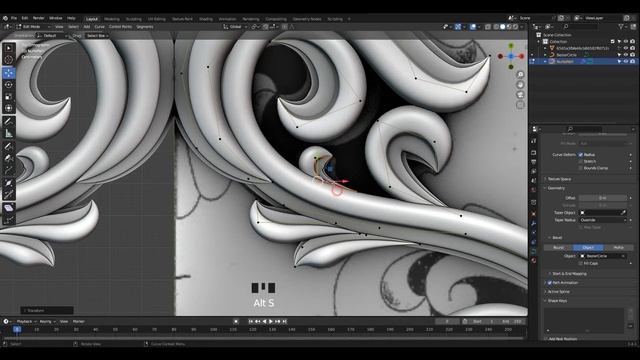Select the Profile bevel mode button
Image resolution: width=640 pixels, height=360 pixels.
click(619, 247)
